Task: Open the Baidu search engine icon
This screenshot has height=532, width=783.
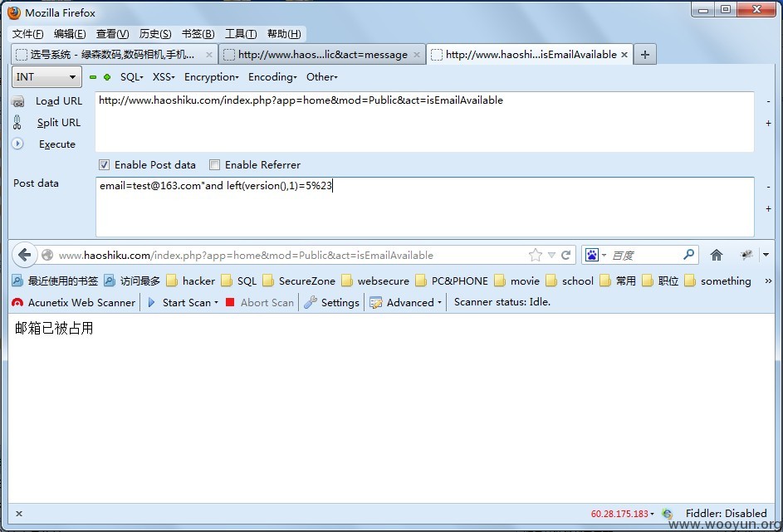Action: click(592, 255)
